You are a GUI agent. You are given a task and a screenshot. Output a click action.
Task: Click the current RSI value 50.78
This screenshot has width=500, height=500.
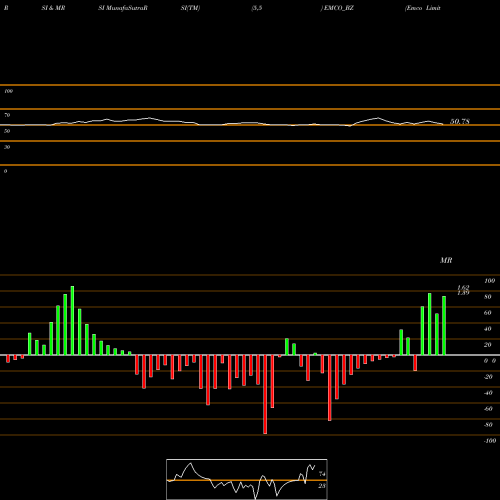point(460,121)
